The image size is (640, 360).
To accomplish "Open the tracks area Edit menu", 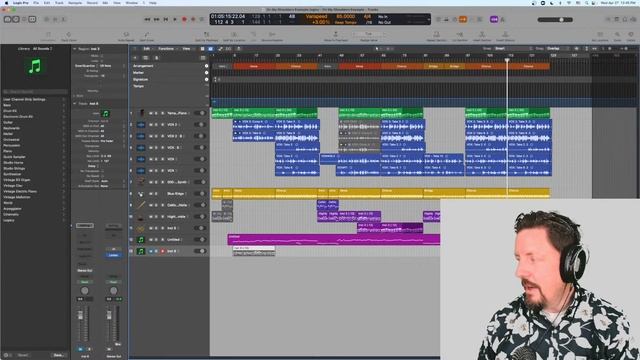I will tap(147, 49).
